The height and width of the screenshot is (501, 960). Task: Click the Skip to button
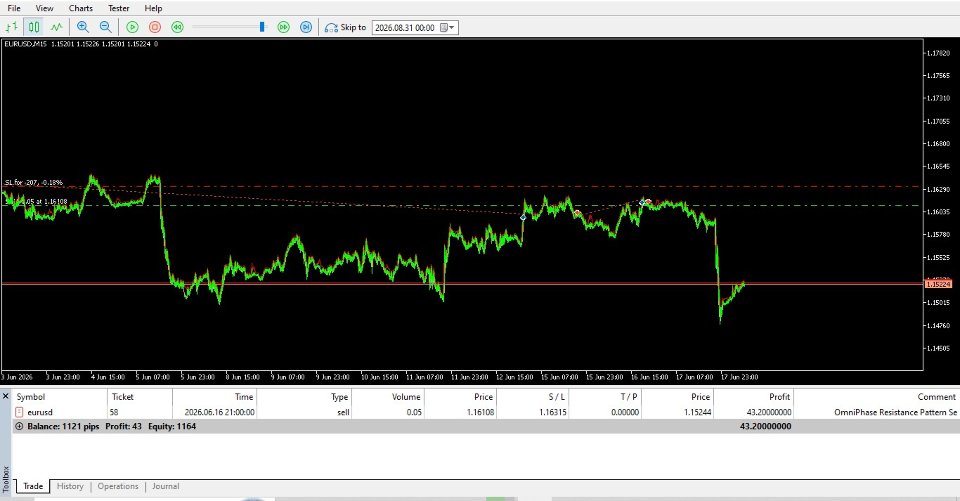tap(345, 27)
